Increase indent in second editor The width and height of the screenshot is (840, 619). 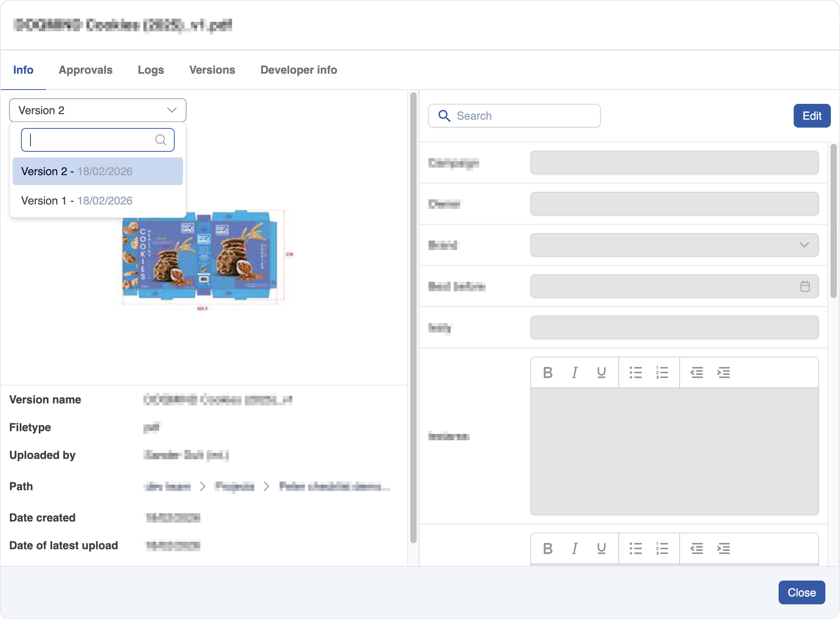(724, 548)
